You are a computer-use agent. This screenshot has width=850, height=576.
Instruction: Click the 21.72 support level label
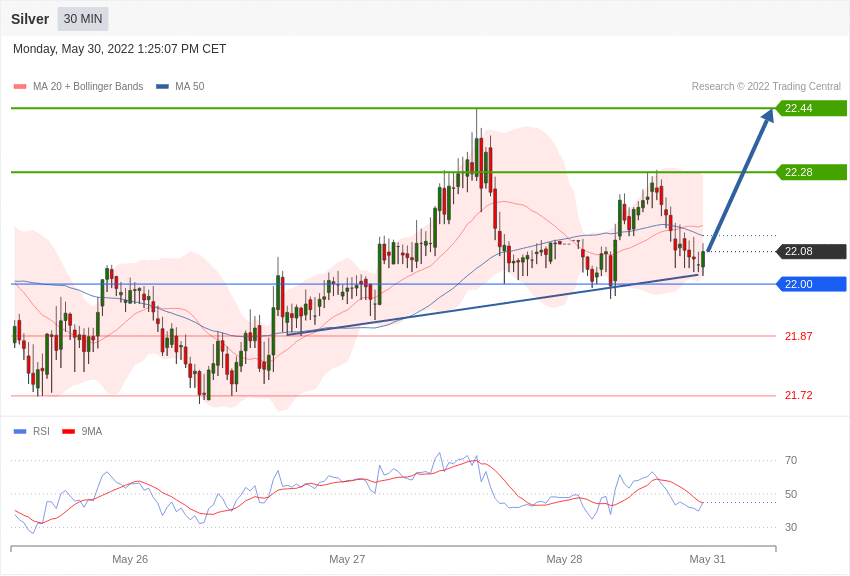click(x=799, y=395)
